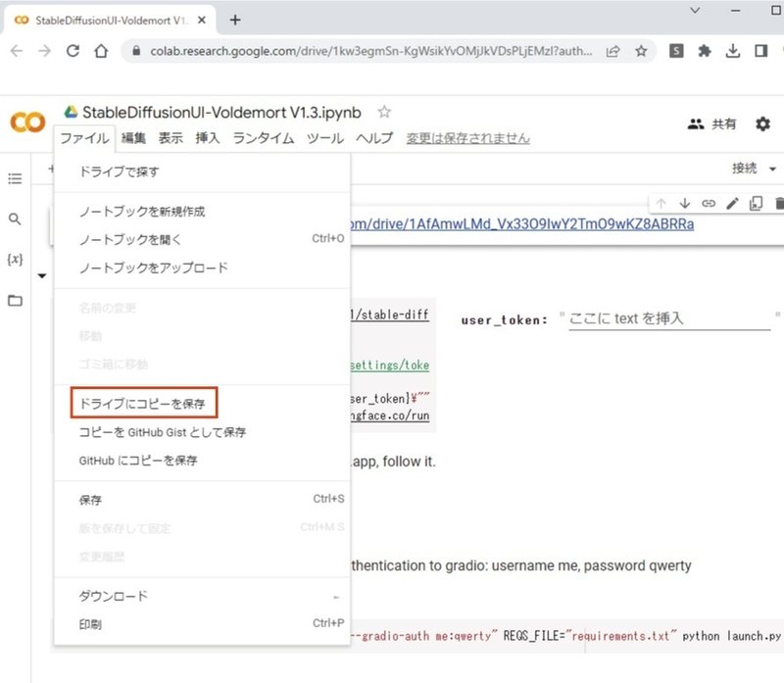Screen dimensions: 784x683
Task: Click requirements.txt text in code cell
Action: [x=620, y=636]
